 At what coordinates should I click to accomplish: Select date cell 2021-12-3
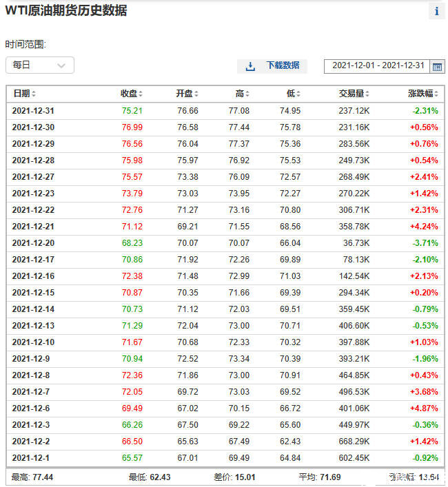click(31, 425)
